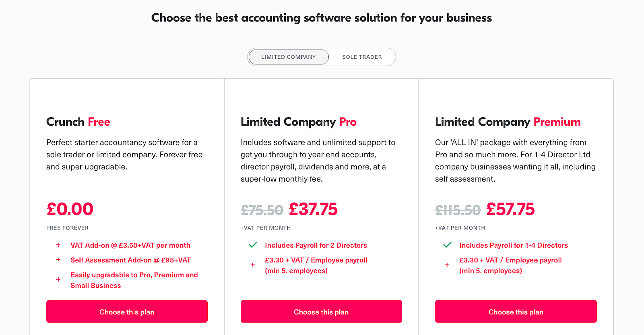
Task: Choose the Limited Company Premium plan
Action: 516,312
